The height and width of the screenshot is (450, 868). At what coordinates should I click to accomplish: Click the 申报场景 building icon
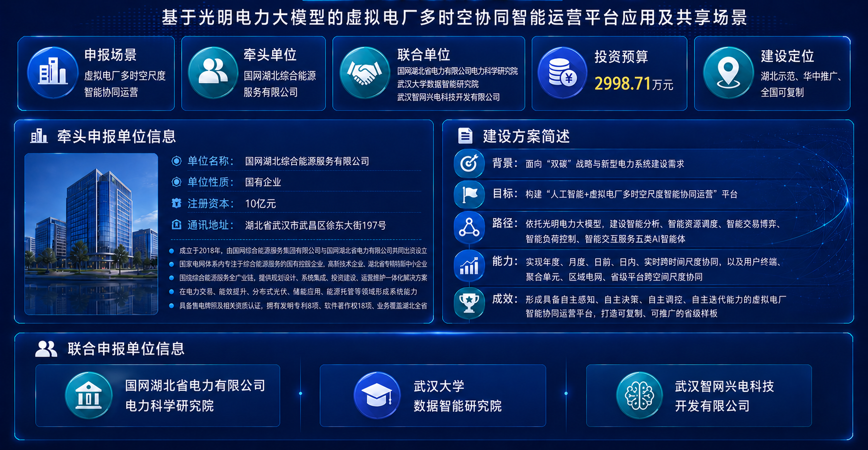(52, 72)
